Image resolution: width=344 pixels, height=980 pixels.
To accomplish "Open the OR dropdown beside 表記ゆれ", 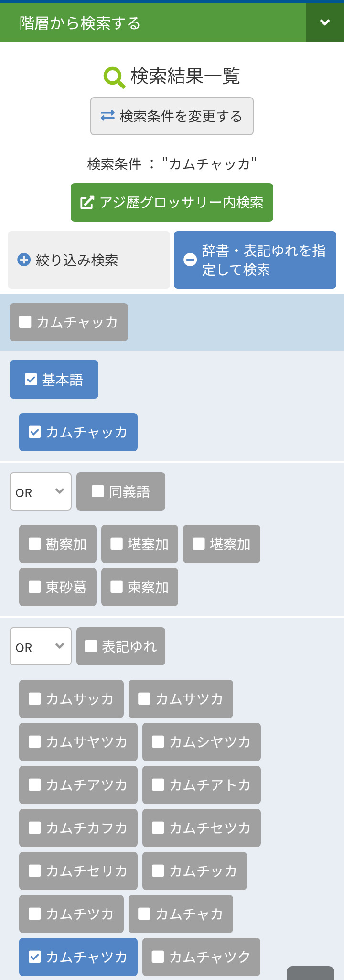I will pyautogui.click(x=41, y=646).
